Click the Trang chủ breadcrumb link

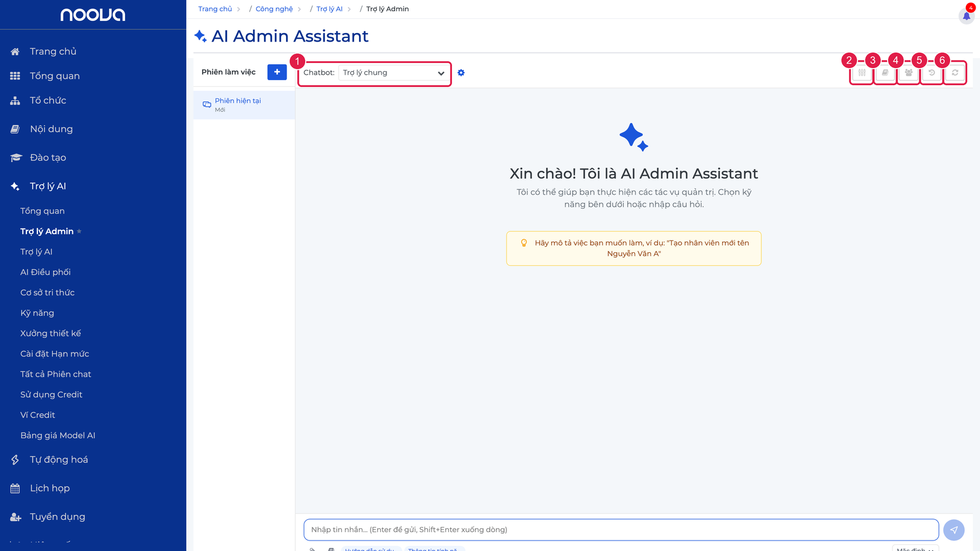pos(215,9)
